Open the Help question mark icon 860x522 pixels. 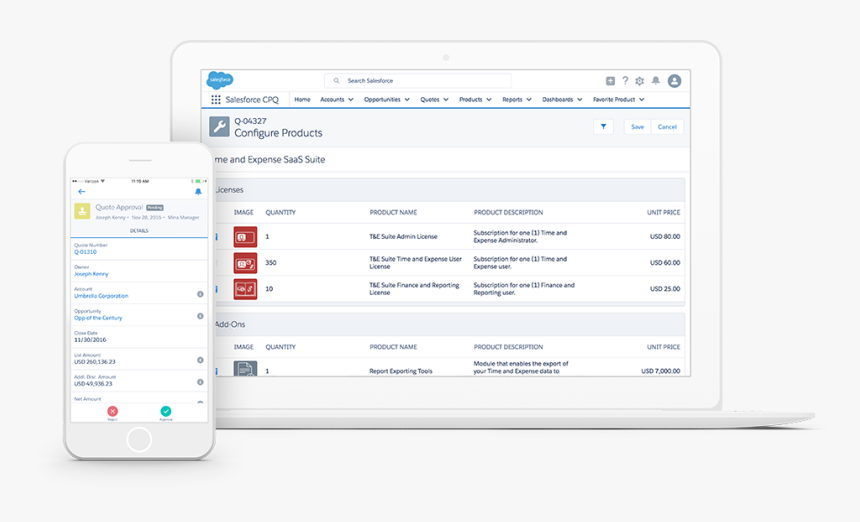coord(625,81)
